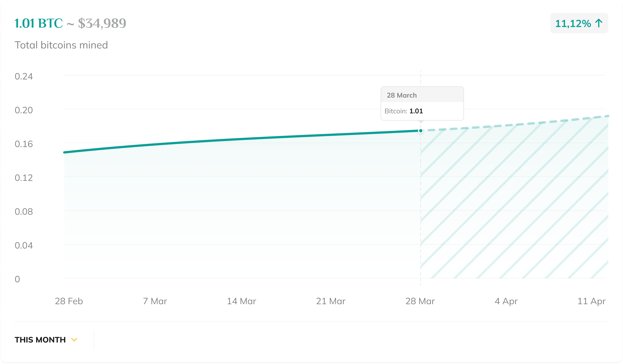Click the hatched forecast area of chart
623x364 pixels.
[514, 203]
